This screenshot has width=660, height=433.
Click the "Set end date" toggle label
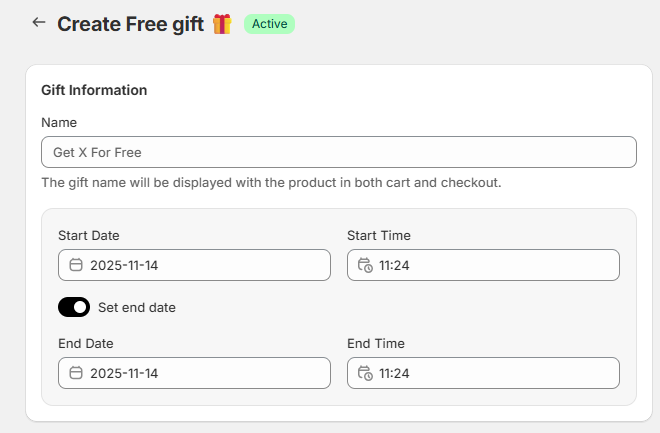click(137, 307)
